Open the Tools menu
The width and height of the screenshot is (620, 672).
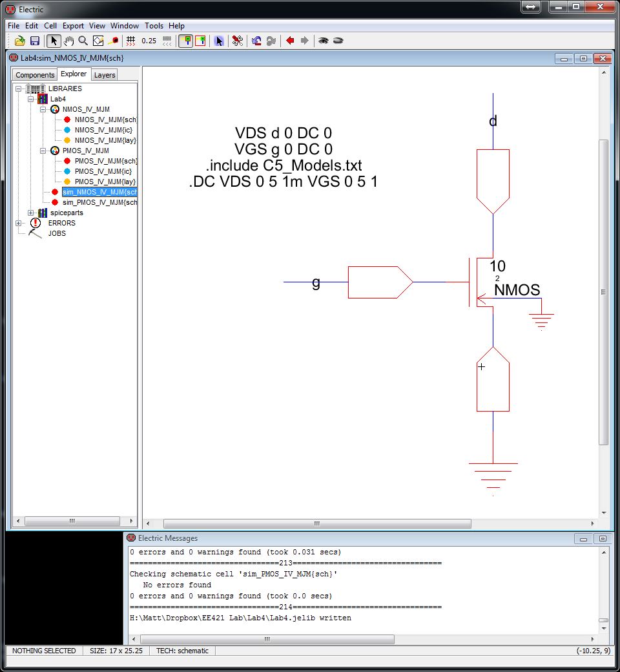[x=154, y=26]
